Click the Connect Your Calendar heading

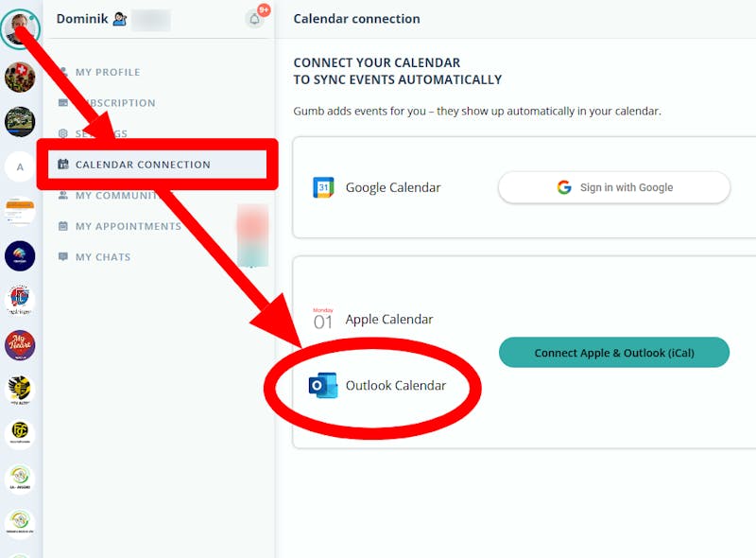click(398, 71)
